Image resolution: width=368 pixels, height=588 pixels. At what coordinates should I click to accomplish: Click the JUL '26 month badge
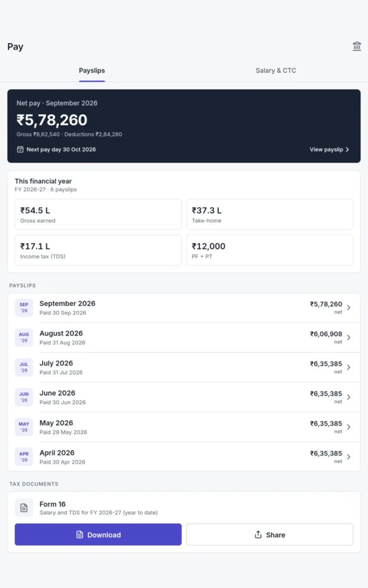click(24, 367)
